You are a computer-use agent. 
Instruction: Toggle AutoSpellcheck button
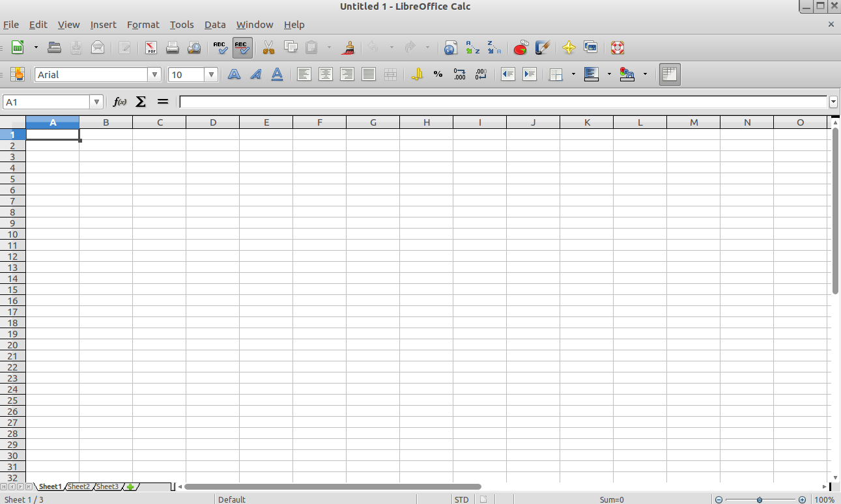[242, 48]
